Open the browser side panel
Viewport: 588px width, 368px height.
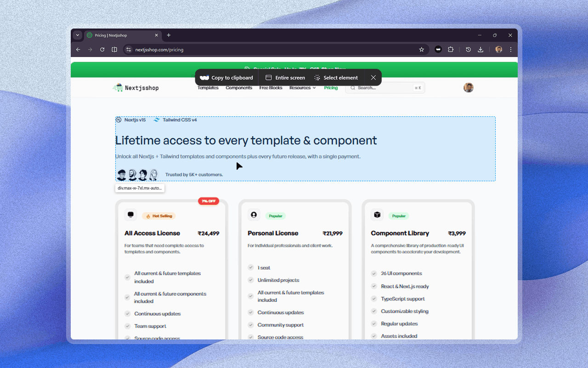coord(114,50)
